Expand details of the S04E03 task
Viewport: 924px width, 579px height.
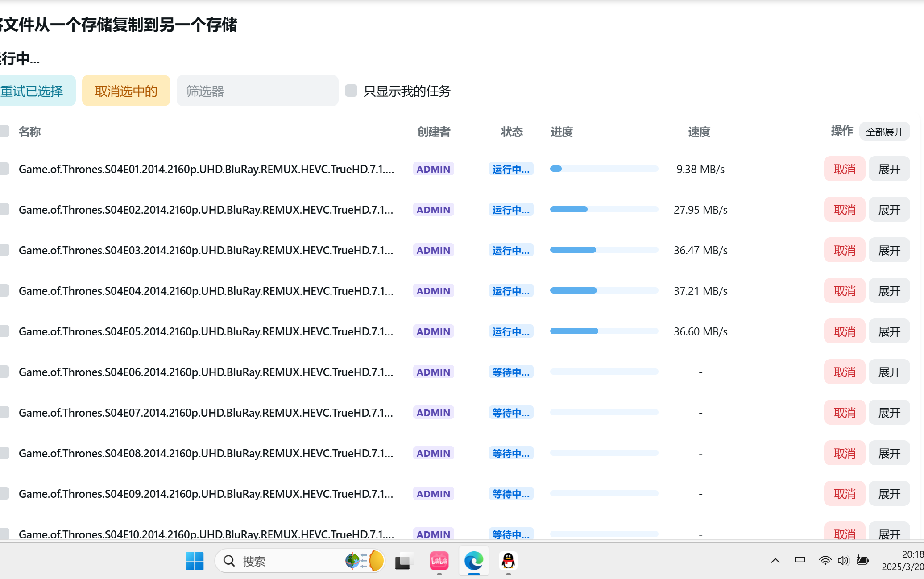pos(889,250)
